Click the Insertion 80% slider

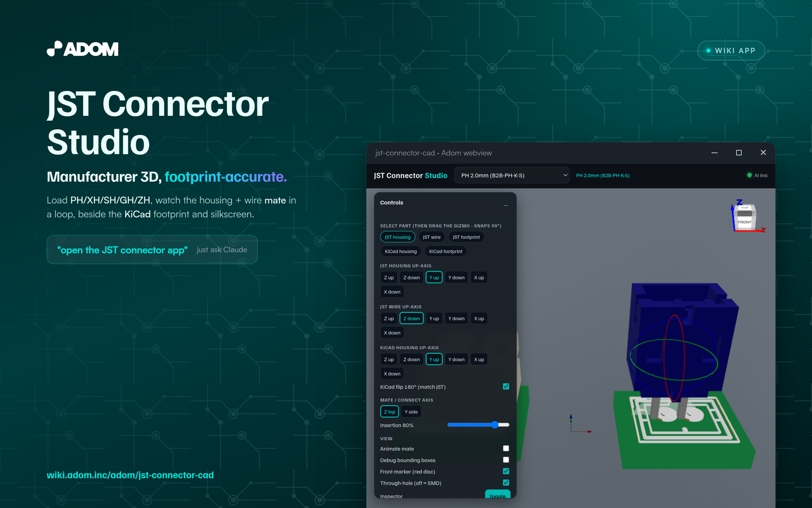click(478, 425)
